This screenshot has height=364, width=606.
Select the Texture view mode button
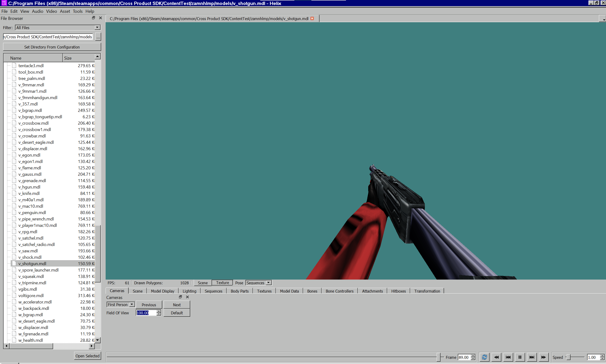point(222,283)
